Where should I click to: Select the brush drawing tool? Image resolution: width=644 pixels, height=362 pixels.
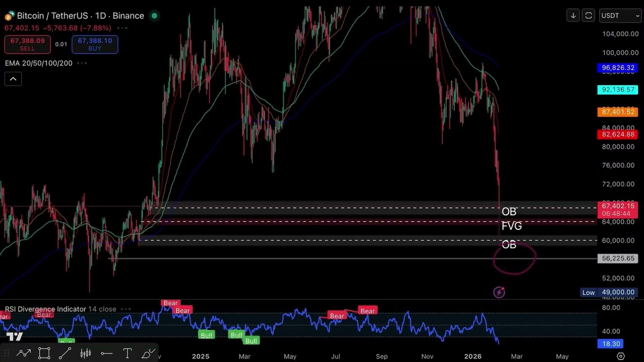pyautogui.click(x=148, y=353)
